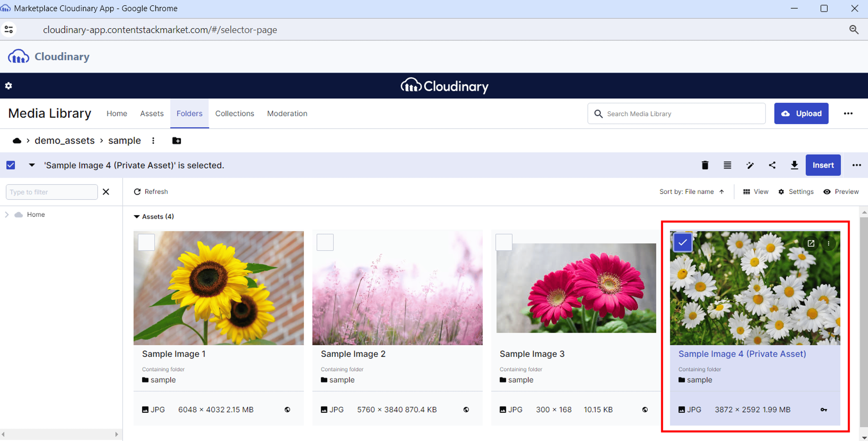Open the pink meadow thumbnail of Sample Image 2
Screen dimensions: 868x441
coord(397,288)
